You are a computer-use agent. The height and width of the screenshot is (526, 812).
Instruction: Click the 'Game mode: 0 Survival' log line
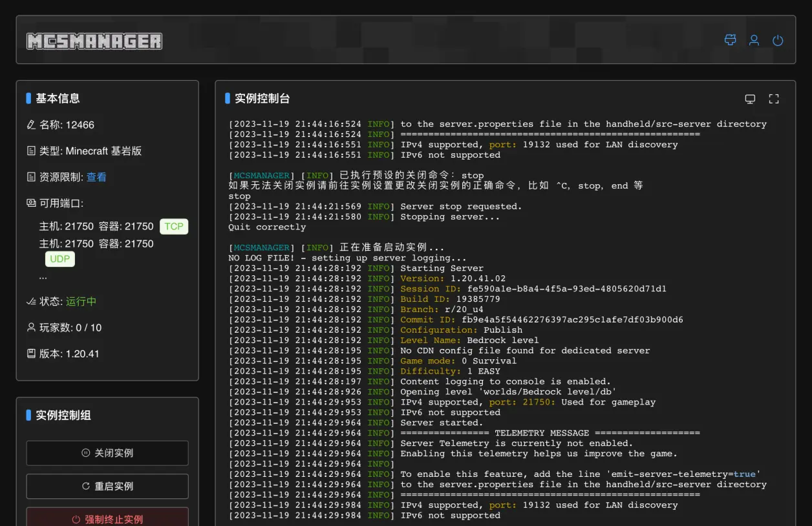click(x=372, y=361)
